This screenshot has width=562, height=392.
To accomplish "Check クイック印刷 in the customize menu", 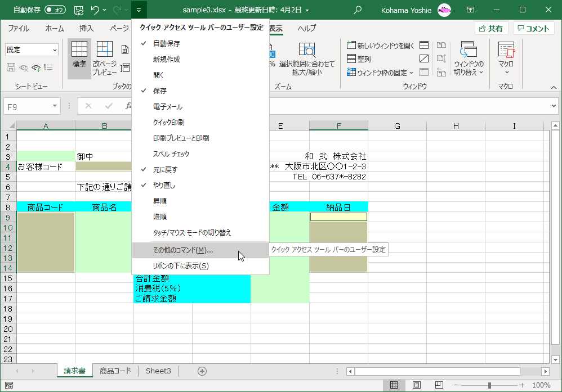I will (x=200, y=123).
